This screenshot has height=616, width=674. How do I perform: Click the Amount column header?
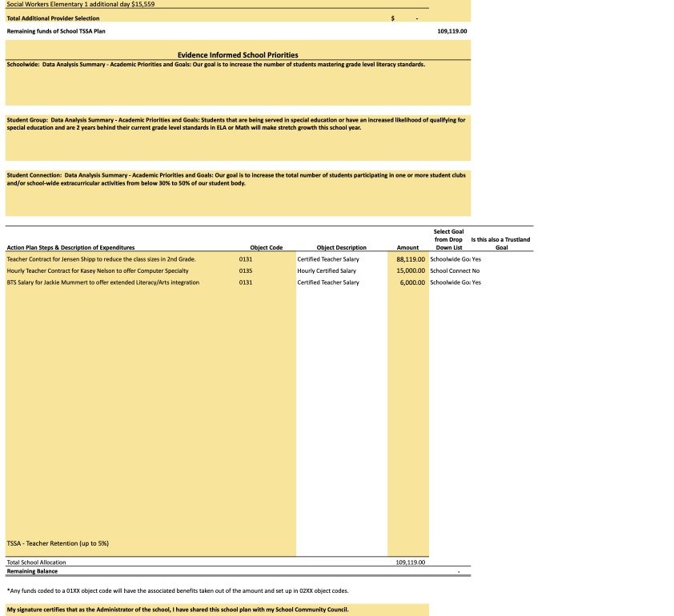point(407,248)
